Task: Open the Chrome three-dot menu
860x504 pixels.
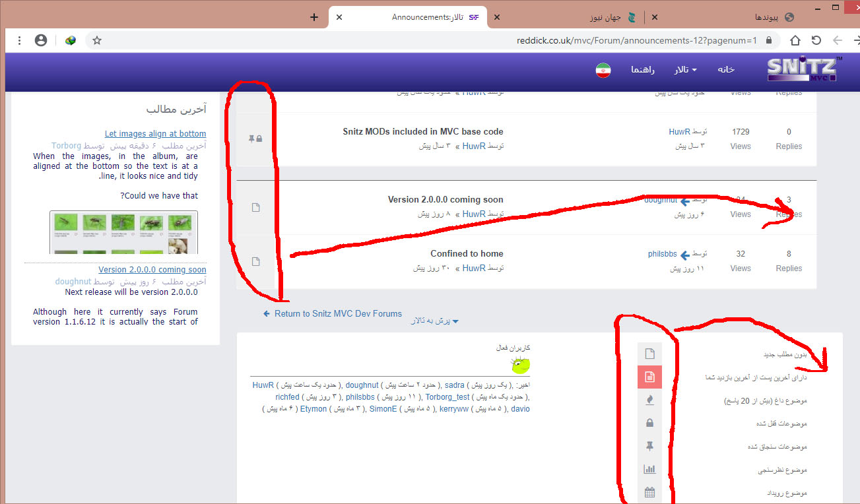Action: (x=19, y=40)
